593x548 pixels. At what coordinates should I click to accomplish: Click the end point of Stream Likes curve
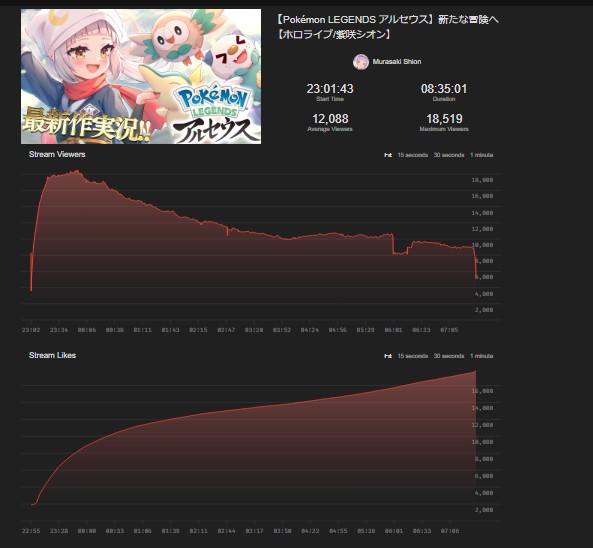click(x=476, y=371)
